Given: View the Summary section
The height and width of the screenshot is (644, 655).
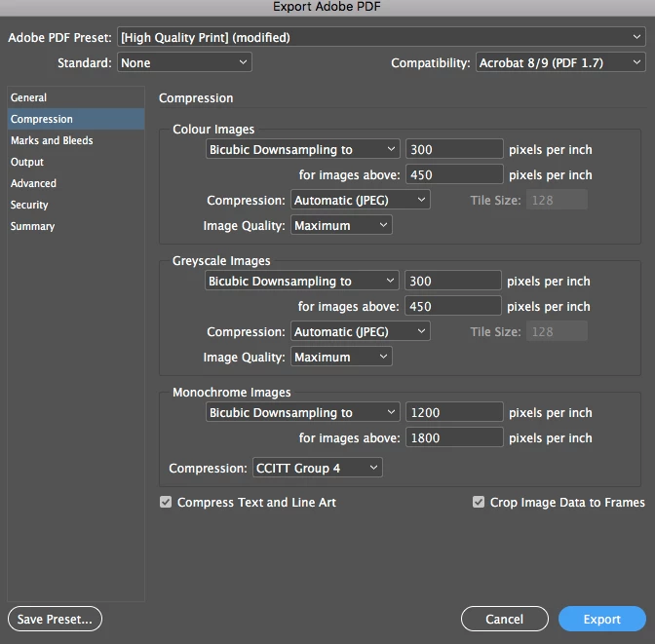Looking at the screenshot, I should tap(76, 226).
